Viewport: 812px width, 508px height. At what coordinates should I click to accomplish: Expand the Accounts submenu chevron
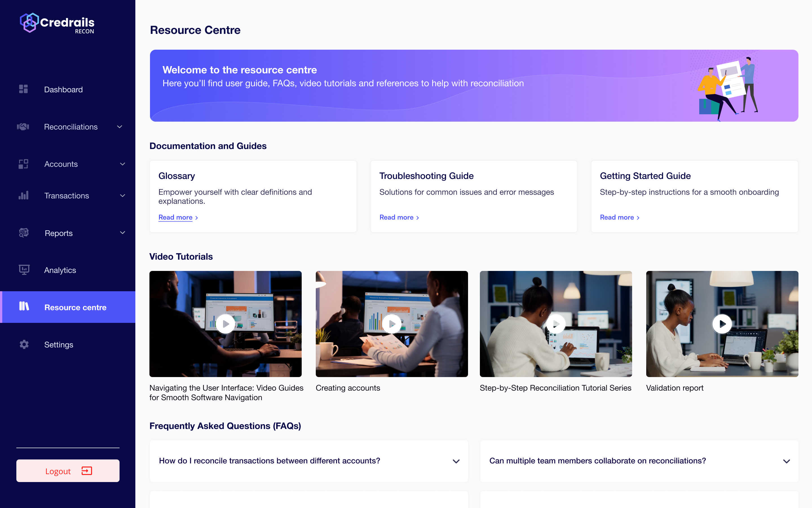(x=122, y=164)
